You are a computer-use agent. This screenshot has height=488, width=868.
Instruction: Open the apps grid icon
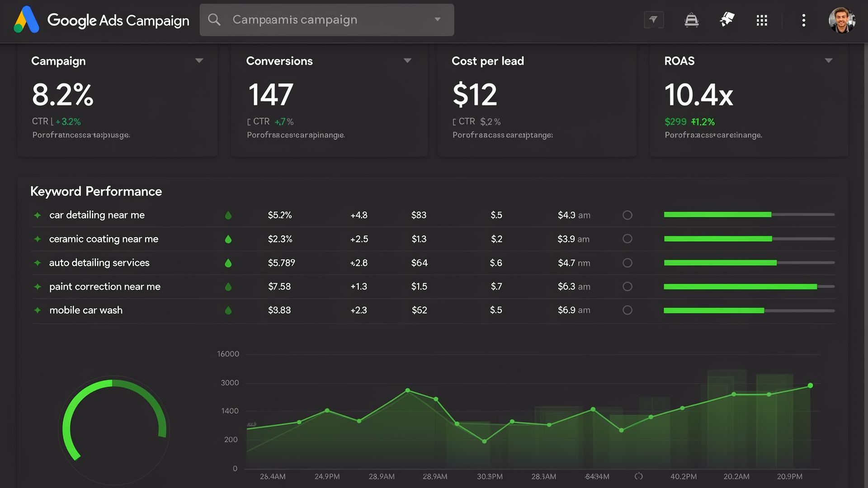tap(762, 20)
